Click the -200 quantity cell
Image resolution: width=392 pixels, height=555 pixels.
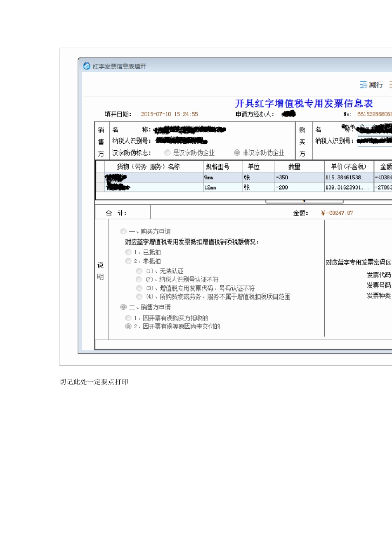pos(300,187)
